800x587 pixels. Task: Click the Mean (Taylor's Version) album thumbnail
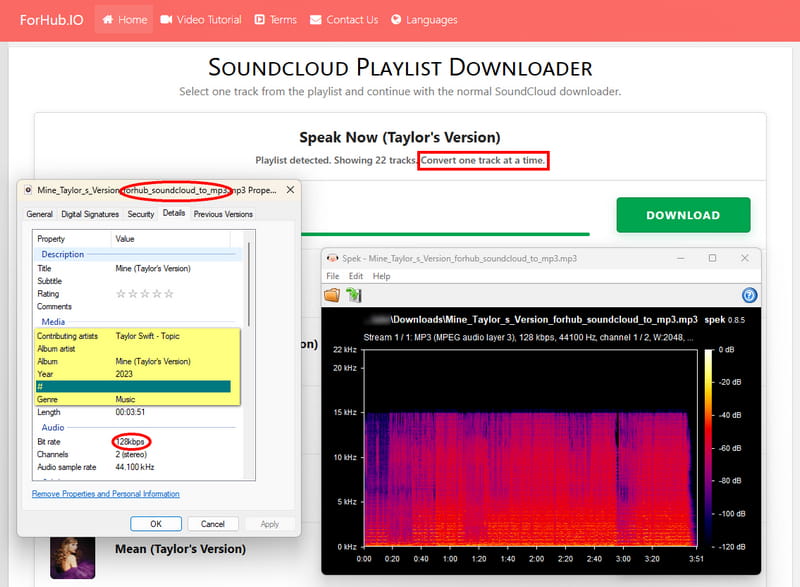coord(72,557)
